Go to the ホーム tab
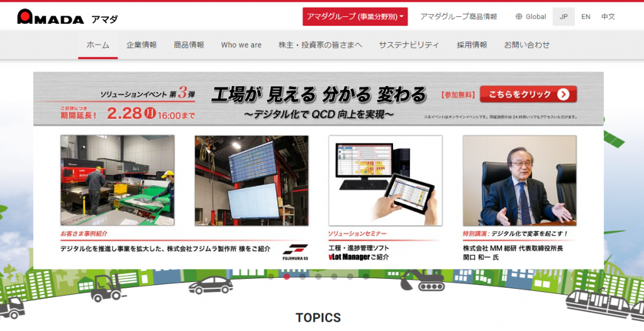 [x=97, y=45]
